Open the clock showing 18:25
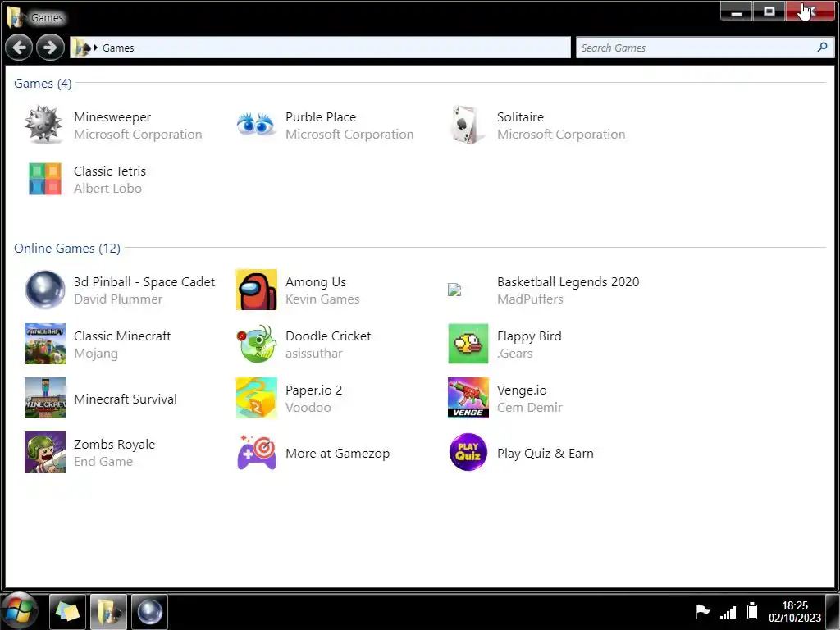The width and height of the screenshot is (840, 630). tap(794, 611)
